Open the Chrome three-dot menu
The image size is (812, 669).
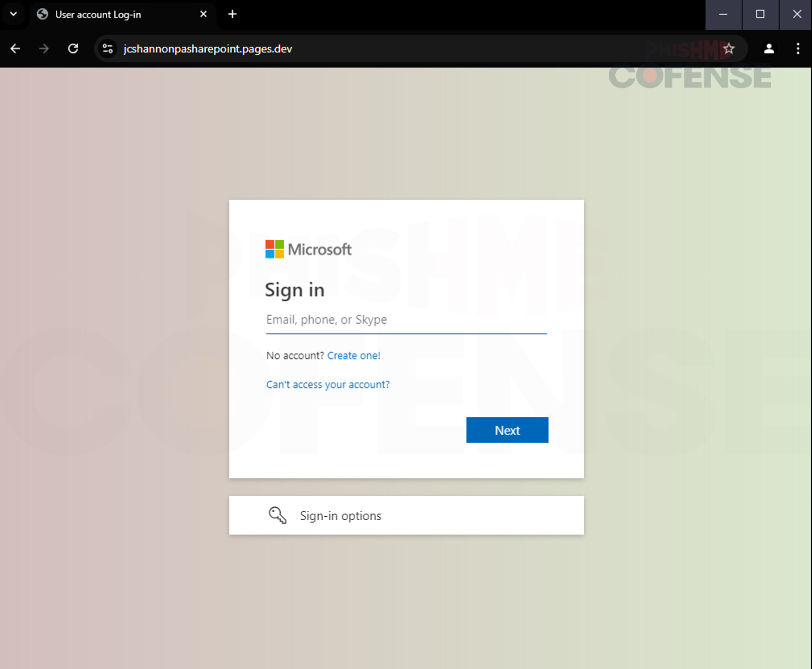point(798,48)
